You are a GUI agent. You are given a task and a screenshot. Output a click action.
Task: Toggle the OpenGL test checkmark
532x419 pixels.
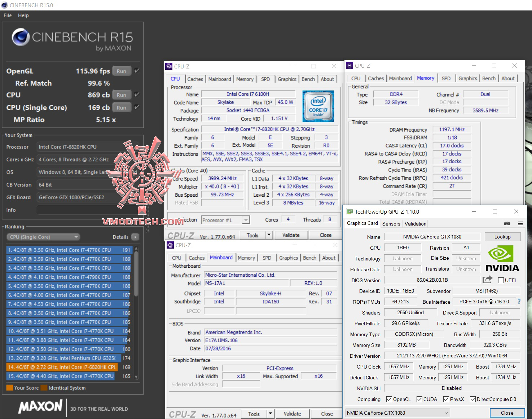click(x=137, y=71)
